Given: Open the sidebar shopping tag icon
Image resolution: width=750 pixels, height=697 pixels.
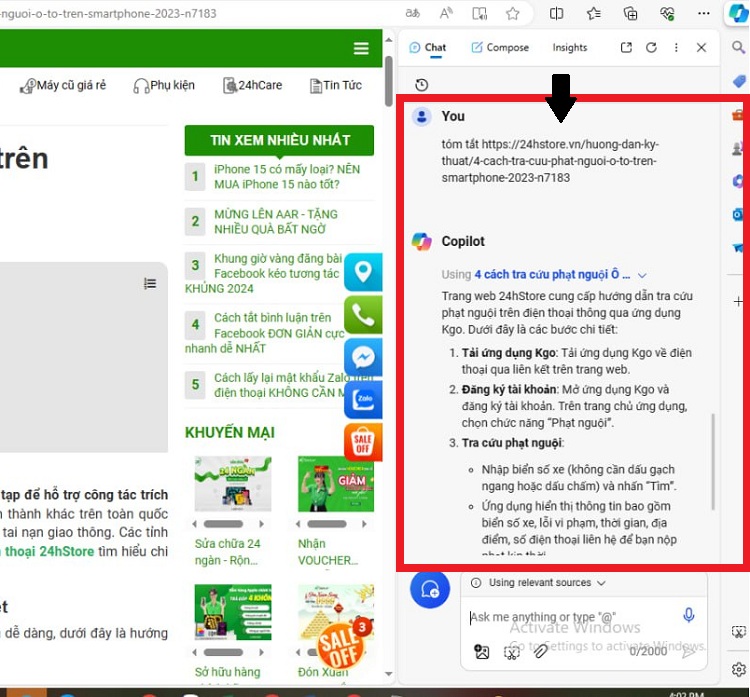Looking at the screenshot, I should [x=739, y=81].
